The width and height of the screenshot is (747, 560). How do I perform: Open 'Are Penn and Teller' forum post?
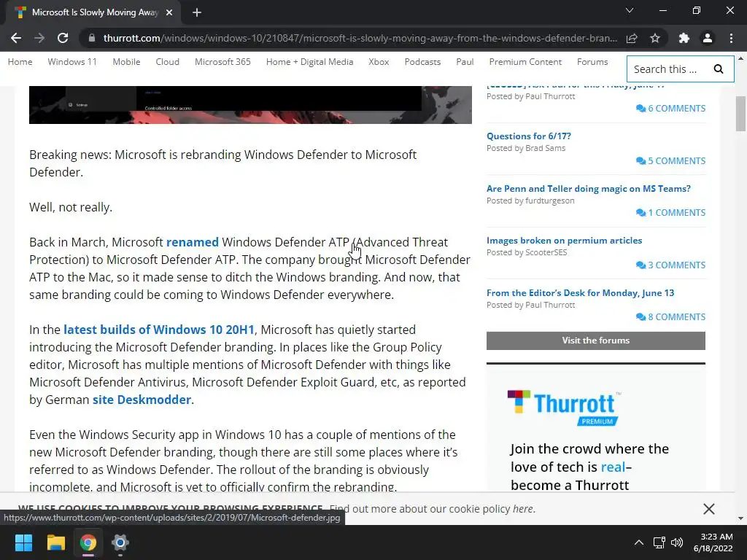coord(589,189)
